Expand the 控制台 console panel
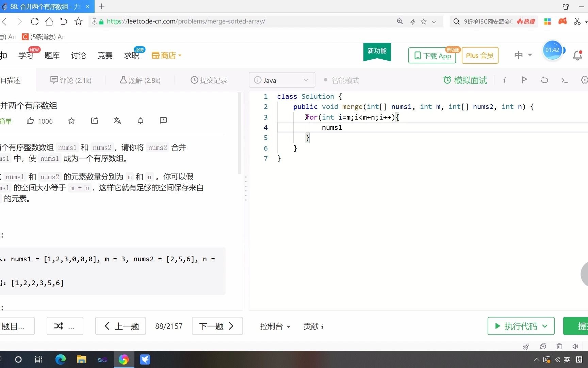 tap(275, 326)
